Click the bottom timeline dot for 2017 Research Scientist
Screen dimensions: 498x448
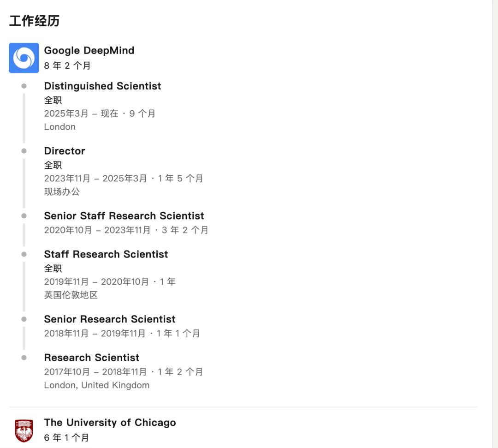24,358
